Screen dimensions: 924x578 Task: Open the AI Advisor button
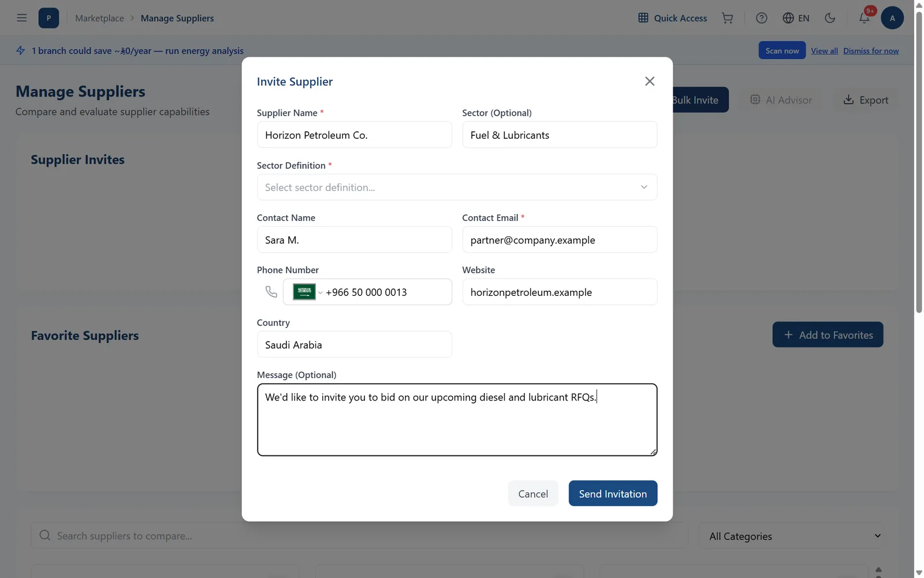[x=781, y=99]
